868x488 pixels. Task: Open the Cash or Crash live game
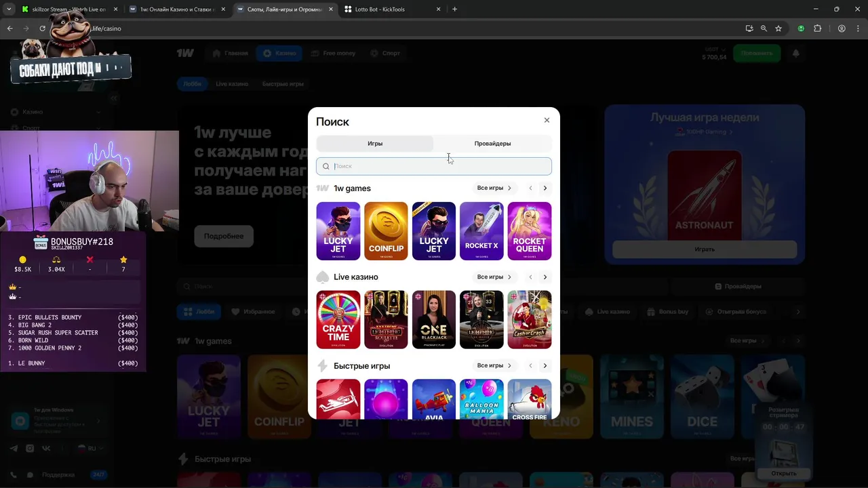(530, 320)
